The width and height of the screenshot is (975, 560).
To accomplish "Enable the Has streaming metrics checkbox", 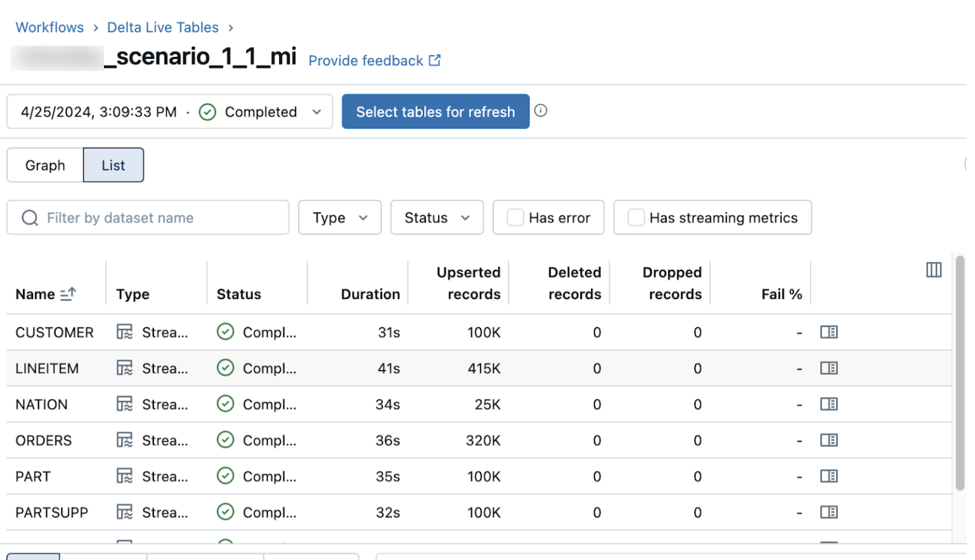I will (x=636, y=218).
